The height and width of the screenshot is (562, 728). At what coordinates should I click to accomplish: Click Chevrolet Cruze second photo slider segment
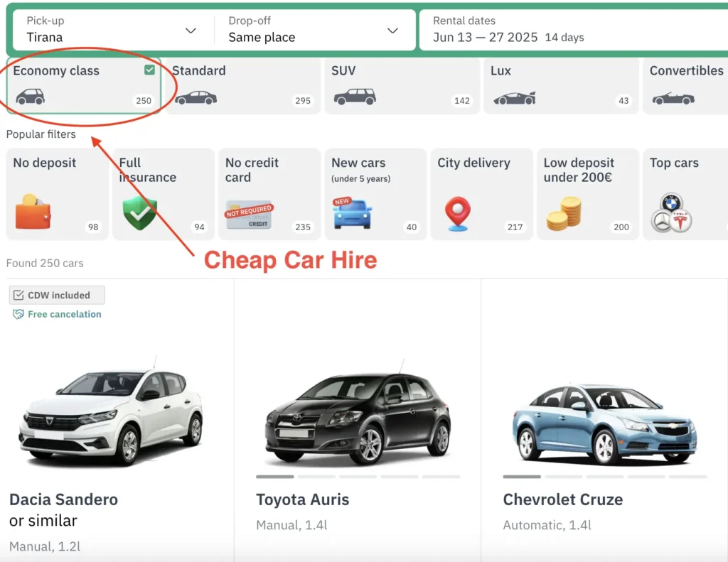point(564,477)
